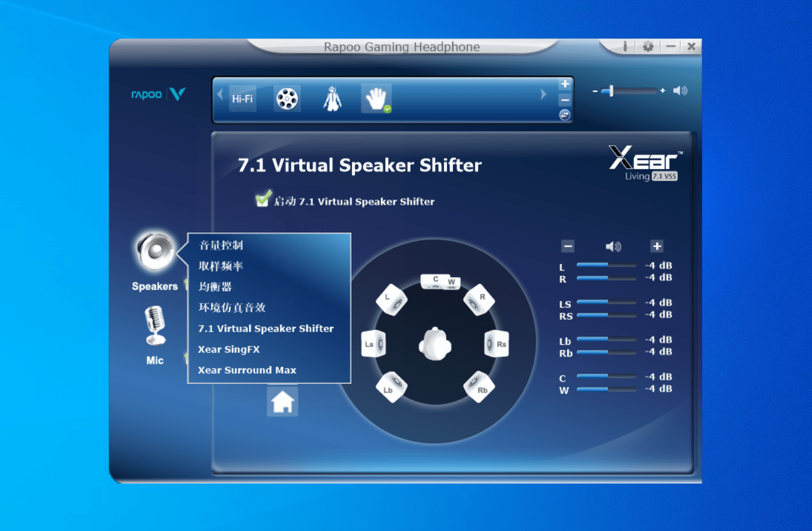Select the R virtual speaker cube
Image resolution: width=812 pixels, height=531 pixels.
tap(479, 300)
